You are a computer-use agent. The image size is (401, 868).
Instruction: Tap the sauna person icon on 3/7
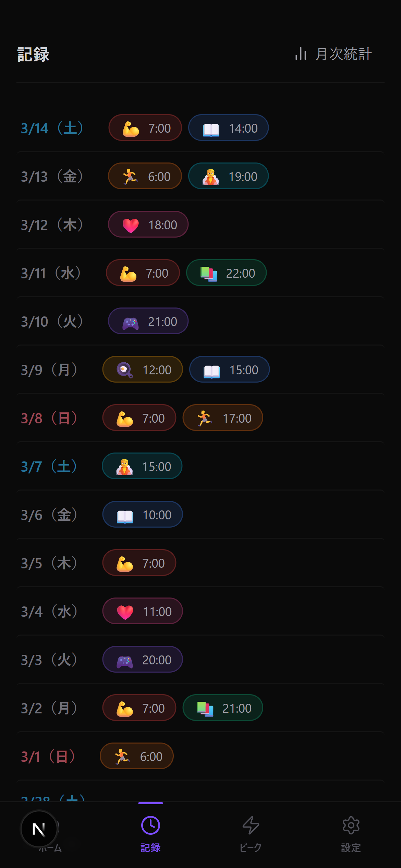pos(124,467)
